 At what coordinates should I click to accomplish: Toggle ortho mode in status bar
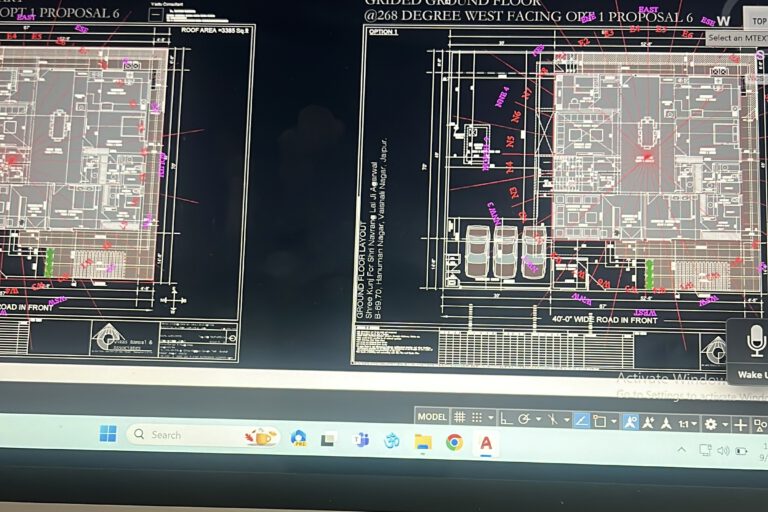coord(507,419)
